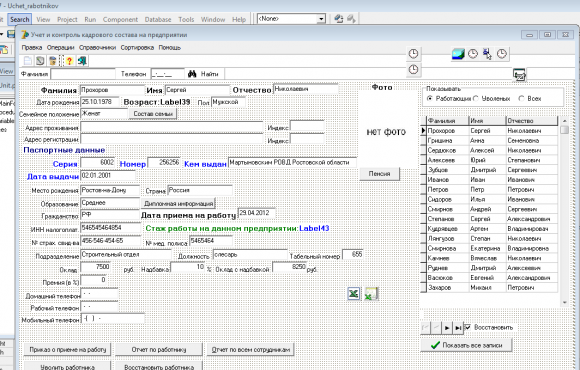Open the Сортировка form menu

137,47
